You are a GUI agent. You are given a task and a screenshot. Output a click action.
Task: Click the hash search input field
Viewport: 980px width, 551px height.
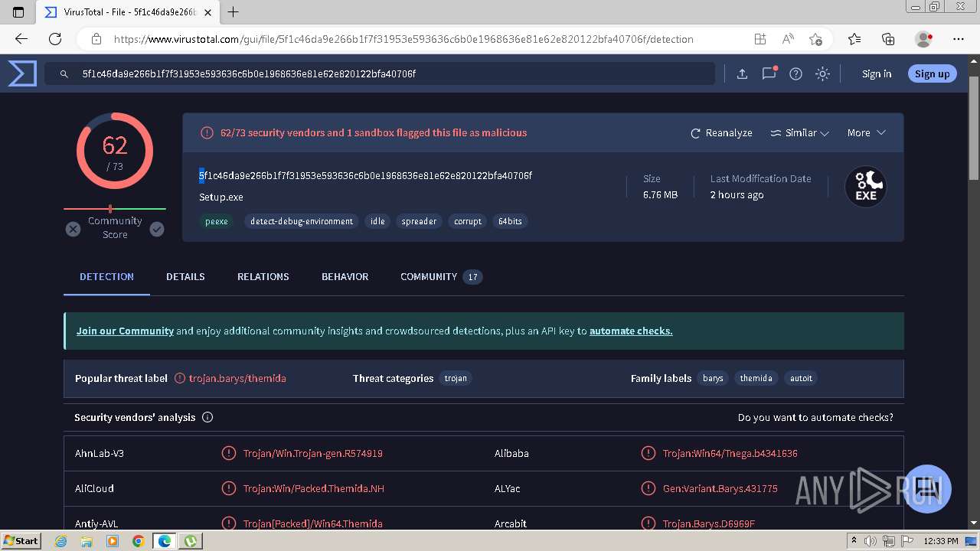pos(380,74)
